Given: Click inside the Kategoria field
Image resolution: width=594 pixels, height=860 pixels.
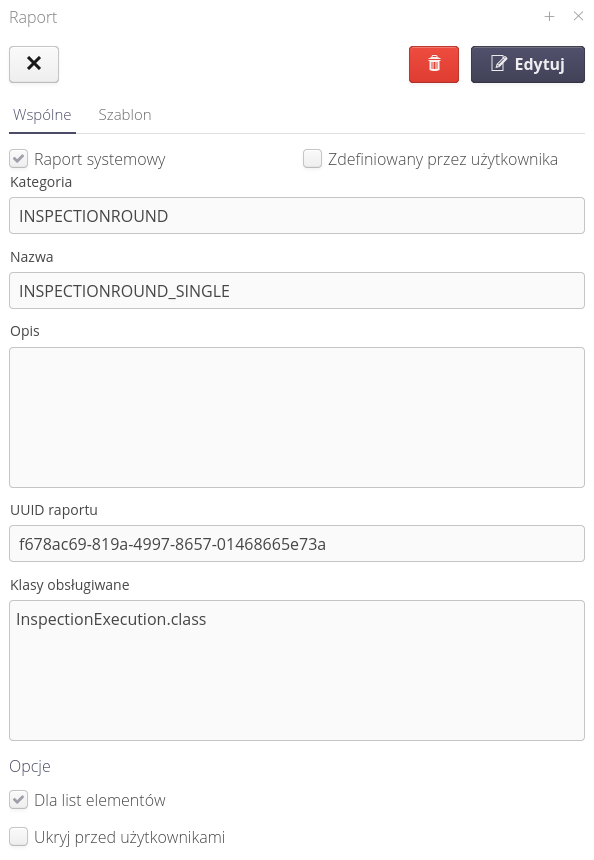Looking at the screenshot, I should click(297, 215).
